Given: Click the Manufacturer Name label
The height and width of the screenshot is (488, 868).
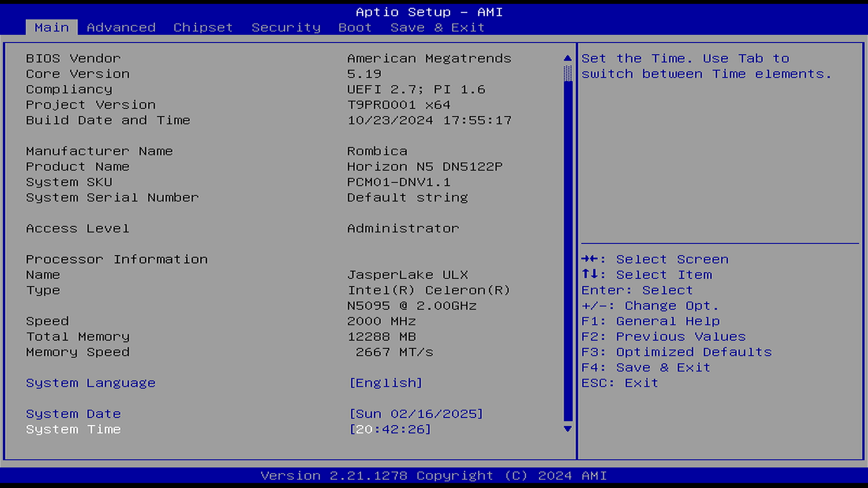Looking at the screenshot, I should click(x=99, y=151).
